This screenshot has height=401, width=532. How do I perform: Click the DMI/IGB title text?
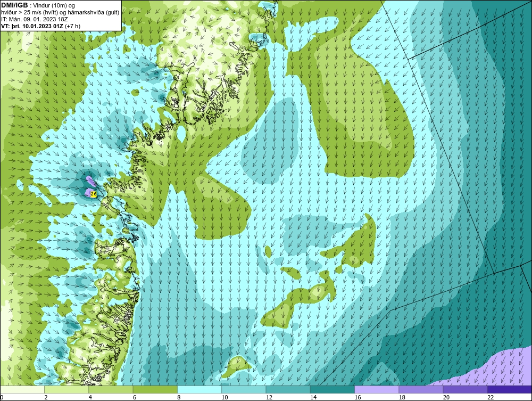coord(14,5)
